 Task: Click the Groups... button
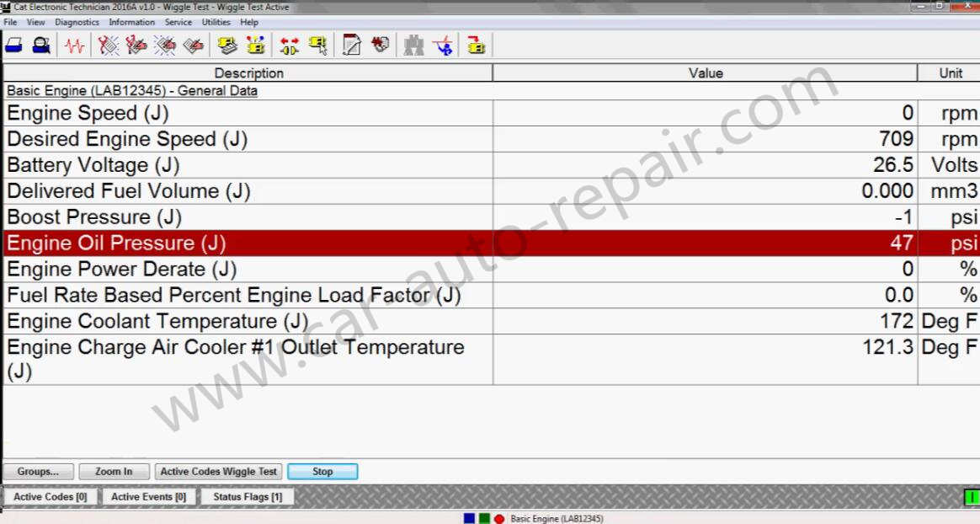(x=38, y=472)
